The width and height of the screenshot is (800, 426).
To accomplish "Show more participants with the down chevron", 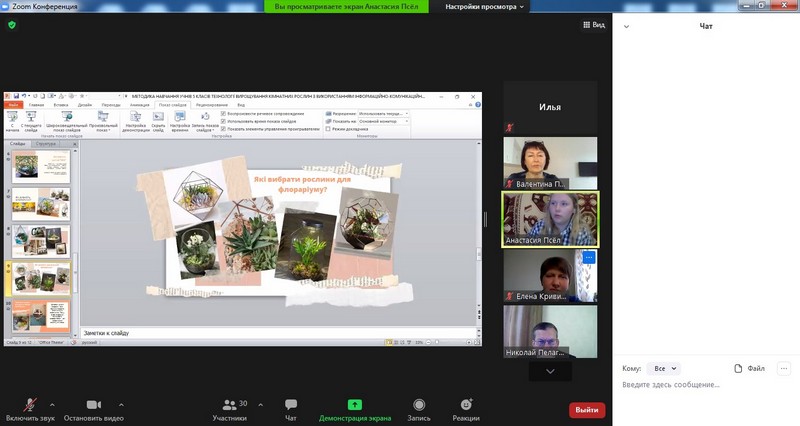I will (x=550, y=371).
